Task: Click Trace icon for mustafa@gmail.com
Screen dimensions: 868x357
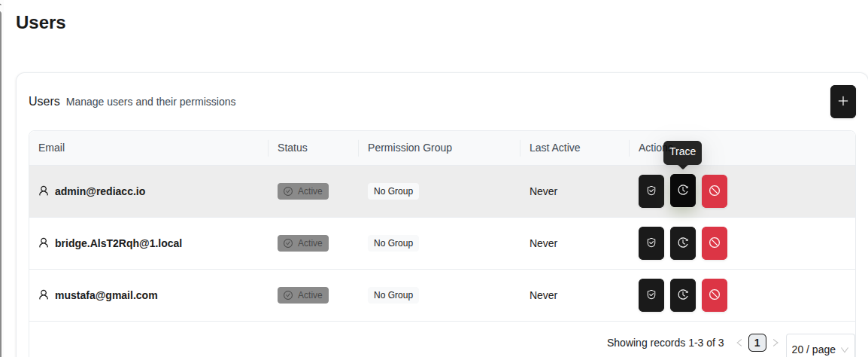Action: coord(683,295)
